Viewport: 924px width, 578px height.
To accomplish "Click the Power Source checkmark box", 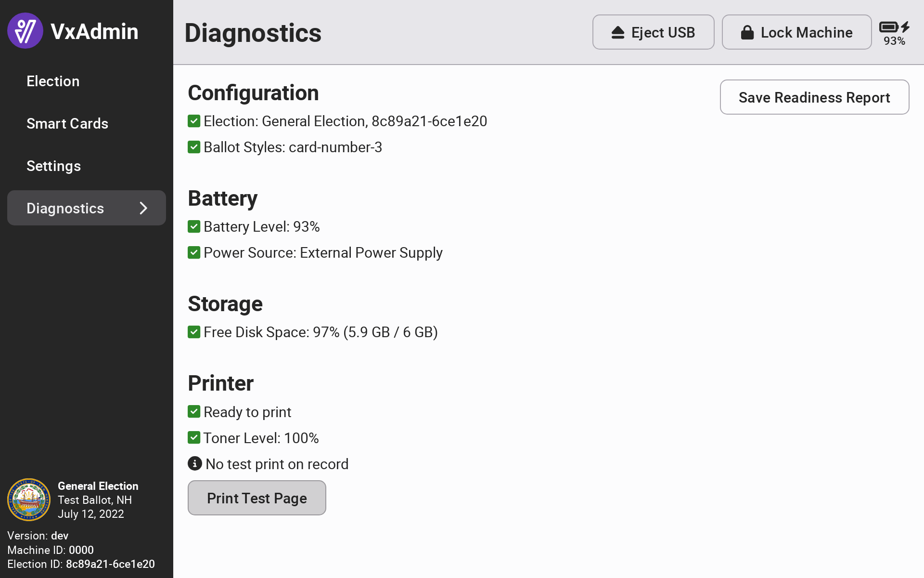I will tap(194, 252).
